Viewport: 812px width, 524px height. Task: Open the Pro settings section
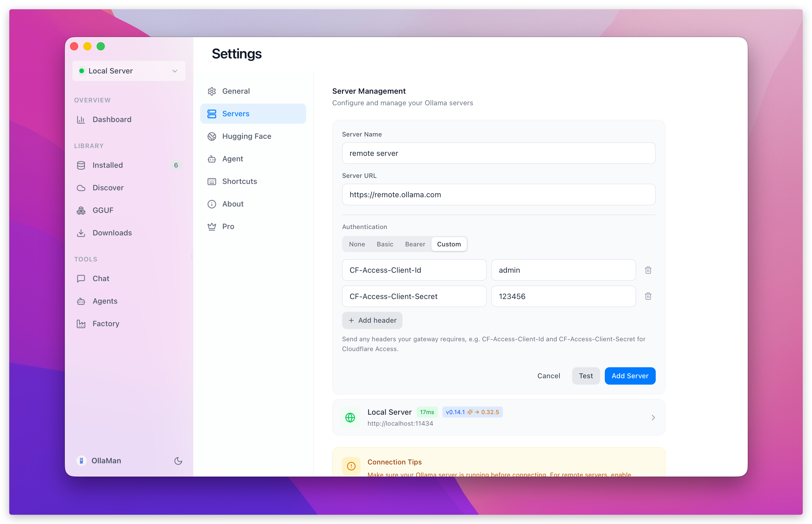click(x=253, y=227)
